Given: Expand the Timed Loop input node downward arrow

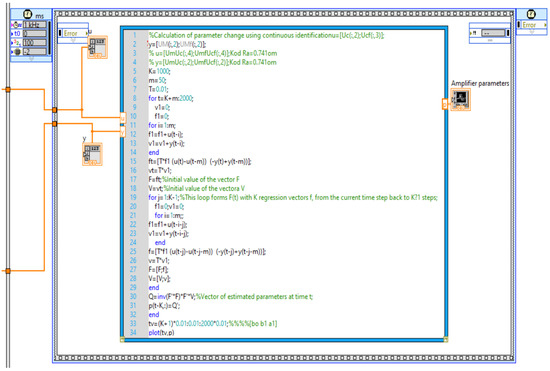Looking at the screenshot, I should [x=31, y=59].
